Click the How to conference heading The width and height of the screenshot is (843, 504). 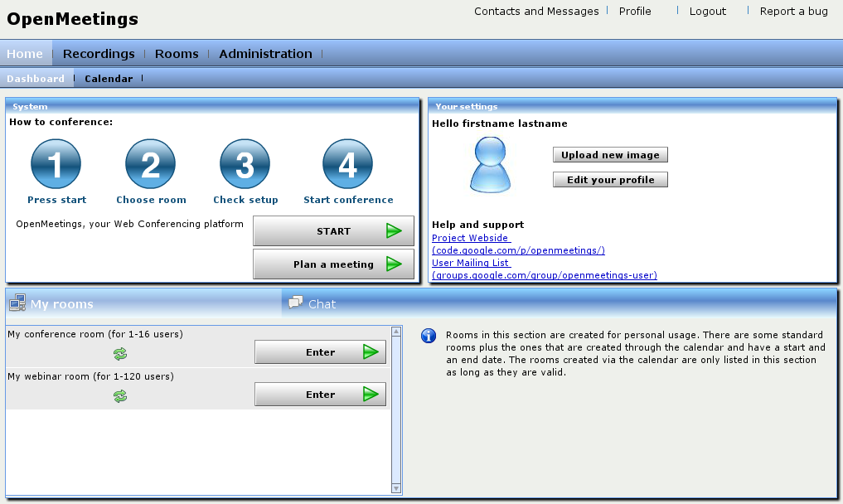point(61,122)
